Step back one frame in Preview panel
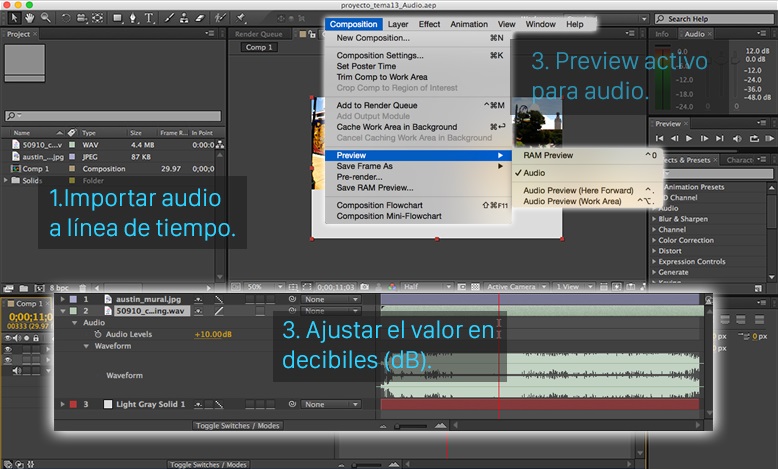The height and width of the screenshot is (469, 778). pyautogui.click(x=674, y=138)
